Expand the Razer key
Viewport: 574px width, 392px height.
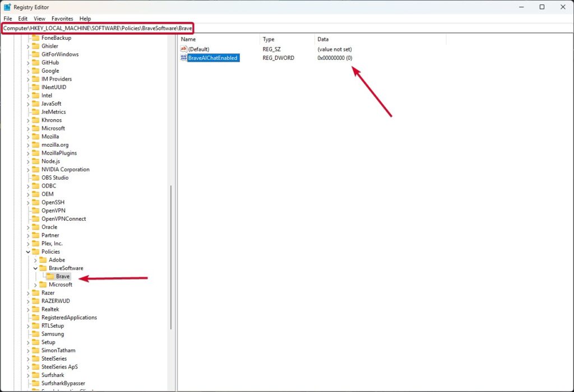[x=28, y=293]
